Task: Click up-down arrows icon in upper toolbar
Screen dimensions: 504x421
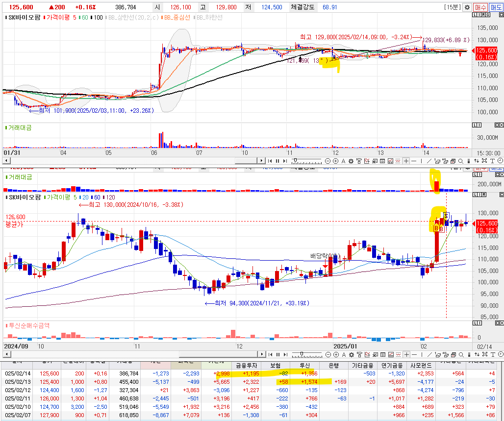Action: (477, 161)
